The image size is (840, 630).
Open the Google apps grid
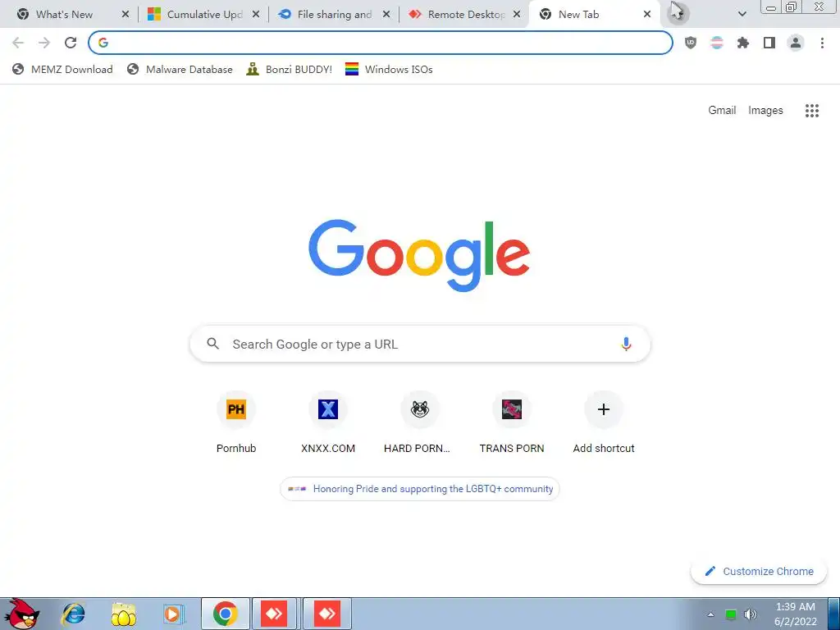[x=811, y=111]
